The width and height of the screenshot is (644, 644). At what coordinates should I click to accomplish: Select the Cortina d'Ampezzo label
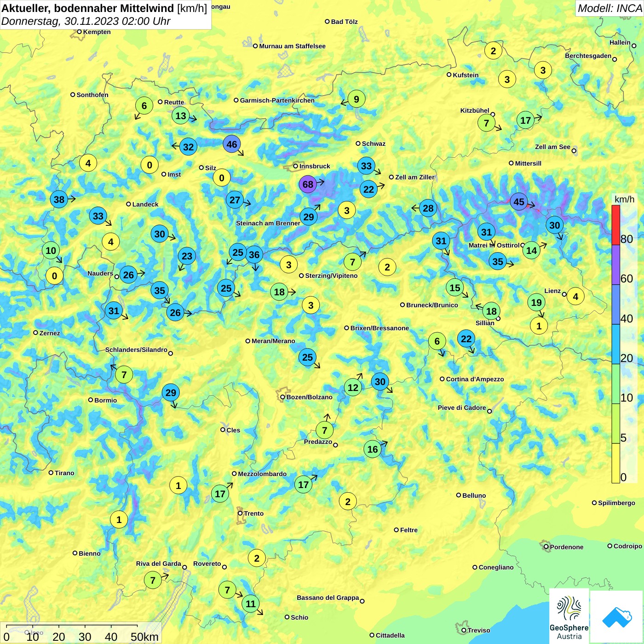coord(475,379)
